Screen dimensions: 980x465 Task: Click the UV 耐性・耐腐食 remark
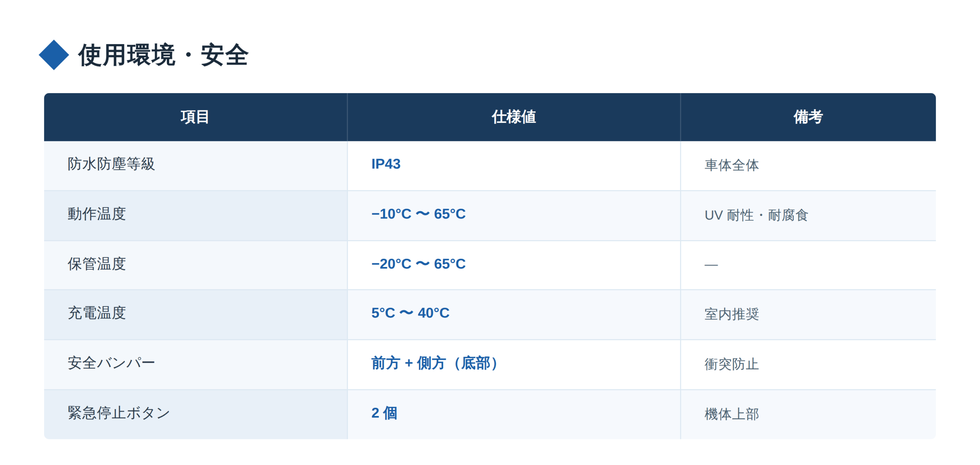756,215
